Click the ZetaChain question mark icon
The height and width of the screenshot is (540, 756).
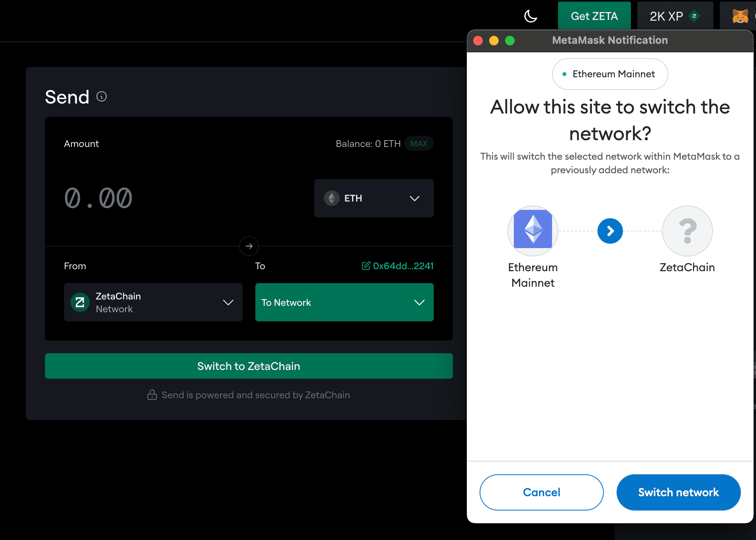pos(687,231)
